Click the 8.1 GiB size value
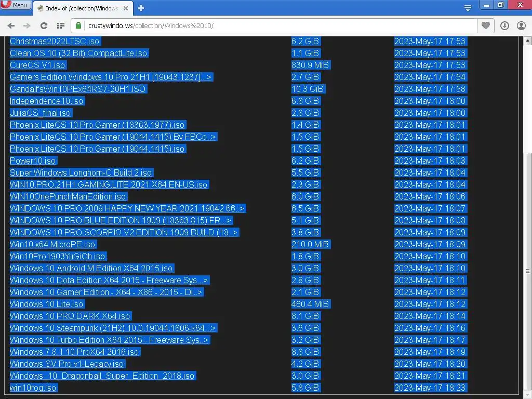Image resolution: width=532 pixels, height=399 pixels. coord(305,316)
